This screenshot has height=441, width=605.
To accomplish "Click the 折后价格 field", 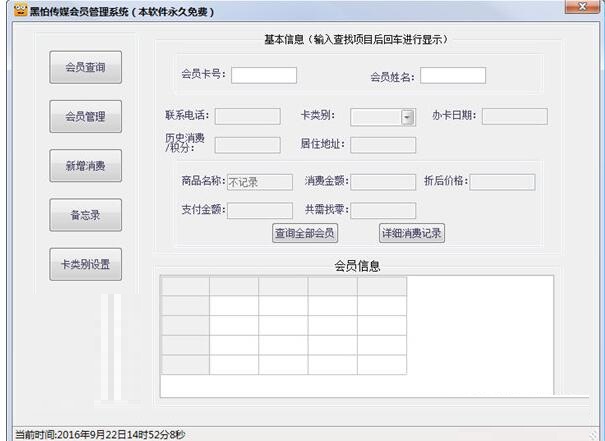I will [502, 182].
